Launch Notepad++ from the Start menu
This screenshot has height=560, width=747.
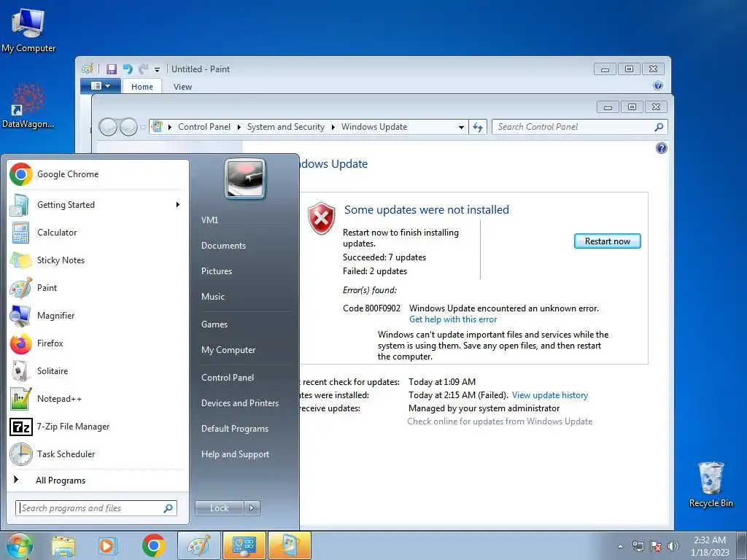click(98, 399)
